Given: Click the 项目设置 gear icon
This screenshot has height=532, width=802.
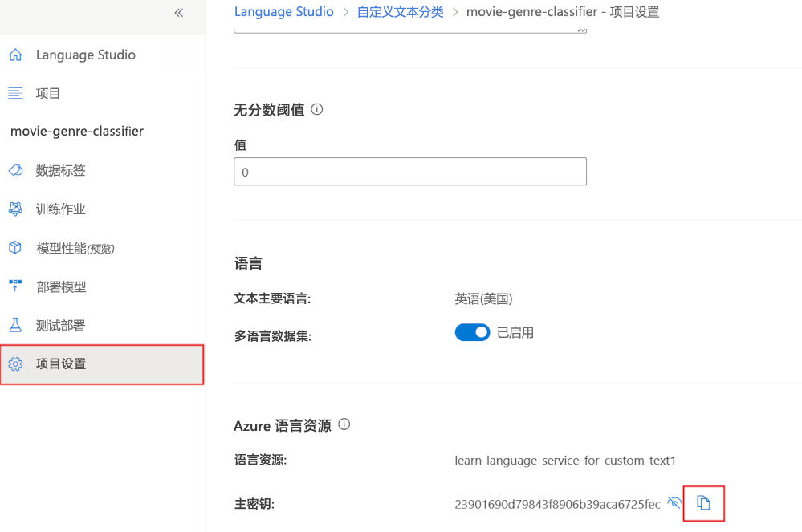Looking at the screenshot, I should click(15, 363).
